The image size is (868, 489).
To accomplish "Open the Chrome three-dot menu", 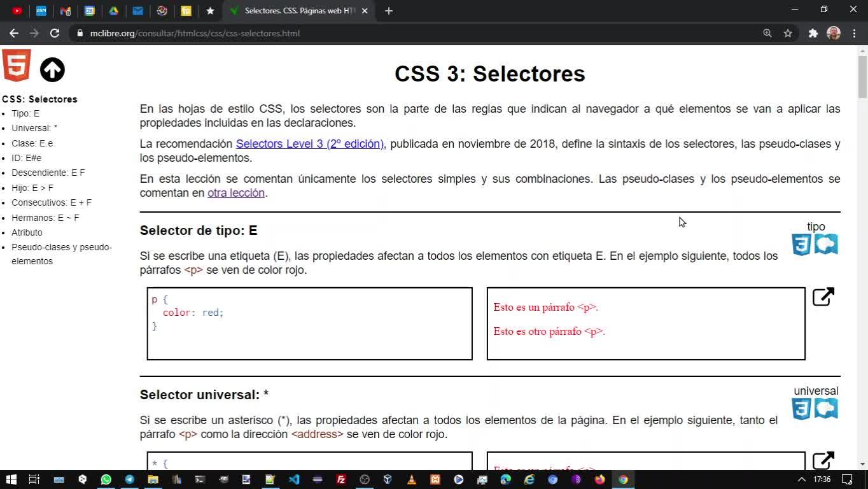I will (x=854, y=33).
